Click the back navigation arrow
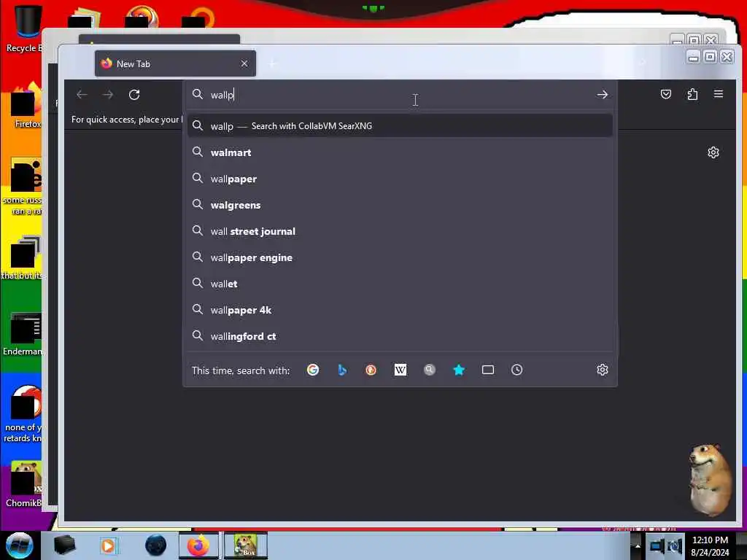The image size is (747, 560). point(82,95)
